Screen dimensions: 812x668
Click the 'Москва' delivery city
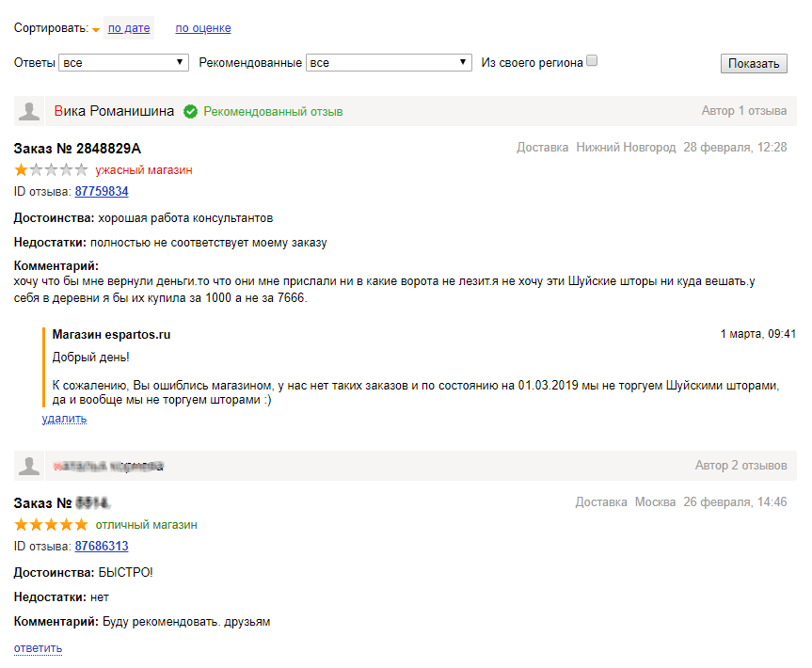pos(655,502)
